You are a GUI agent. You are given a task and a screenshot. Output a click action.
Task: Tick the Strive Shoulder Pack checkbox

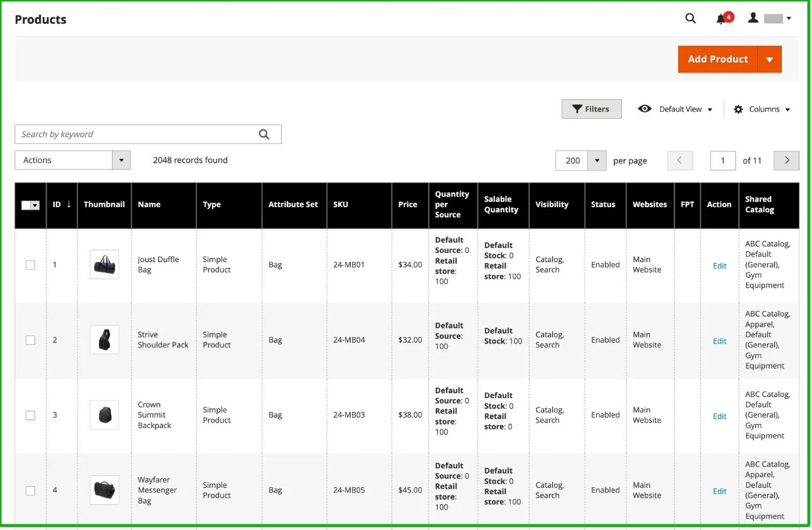tap(30, 340)
